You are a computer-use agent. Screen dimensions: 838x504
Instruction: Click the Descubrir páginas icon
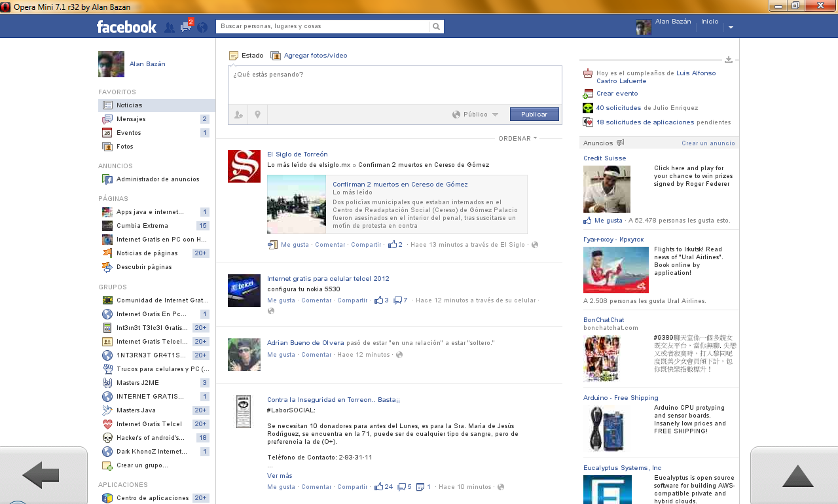107,267
